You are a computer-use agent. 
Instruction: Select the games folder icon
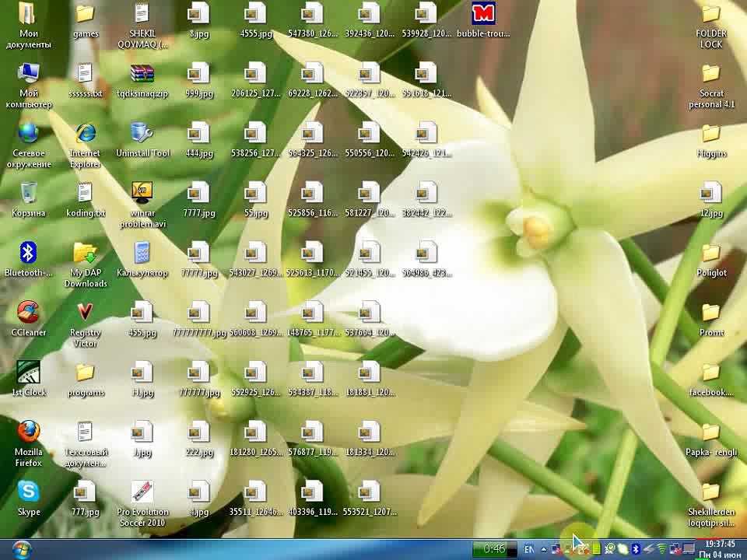pyautogui.click(x=86, y=14)
